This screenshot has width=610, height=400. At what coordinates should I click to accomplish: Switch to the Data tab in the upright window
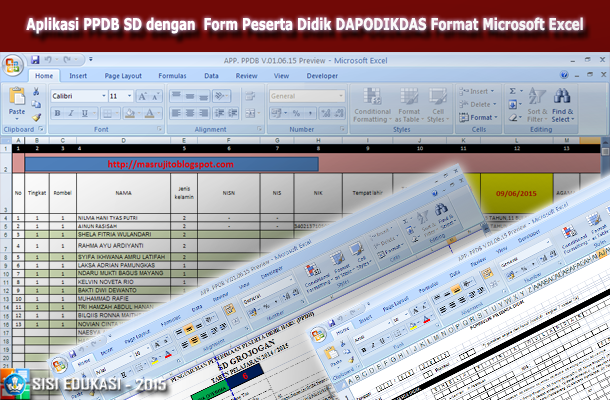211,76
